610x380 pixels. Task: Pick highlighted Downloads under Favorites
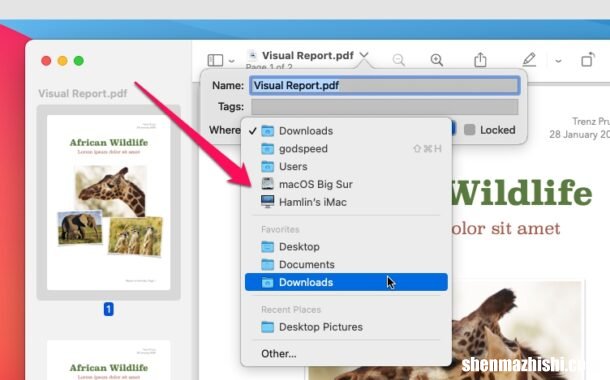click(x=346, y=282)
